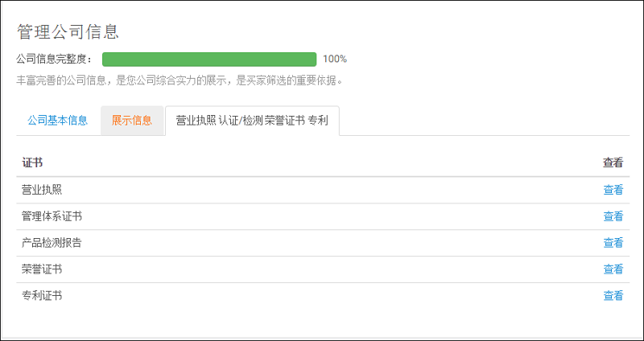Click the green company info completeness bar
Image resolution: width=644 pixels, height=341 pixels.
(x=209, y=59)
